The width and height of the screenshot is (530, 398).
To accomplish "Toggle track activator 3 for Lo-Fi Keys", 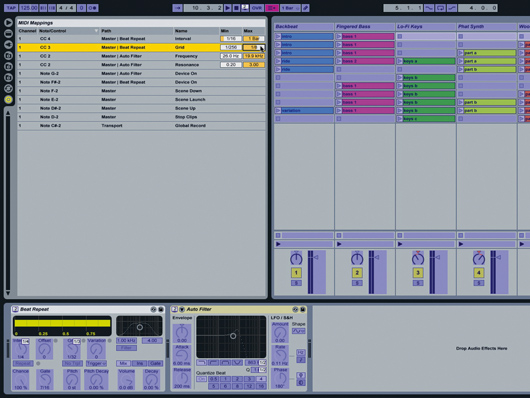I will pyautogui.click(x=418, y=273).
